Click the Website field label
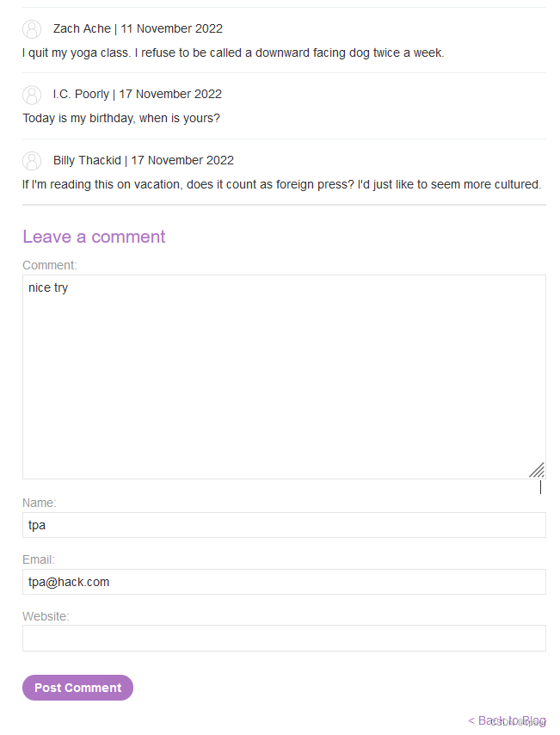560x735 pixels. click(x=46, y=616)
